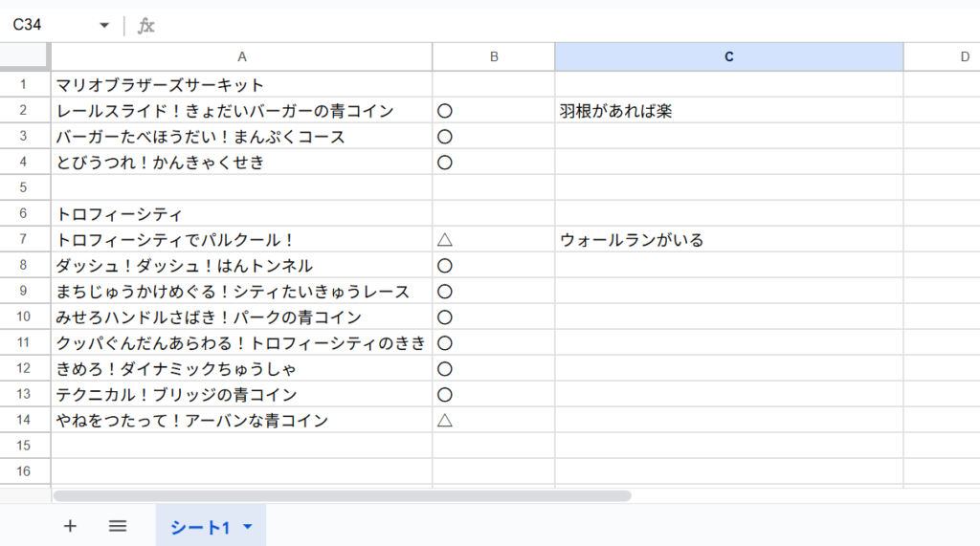The image size is (980, 546).
Task: Select note cell ウォールランがいる
Action: point(728,240)
